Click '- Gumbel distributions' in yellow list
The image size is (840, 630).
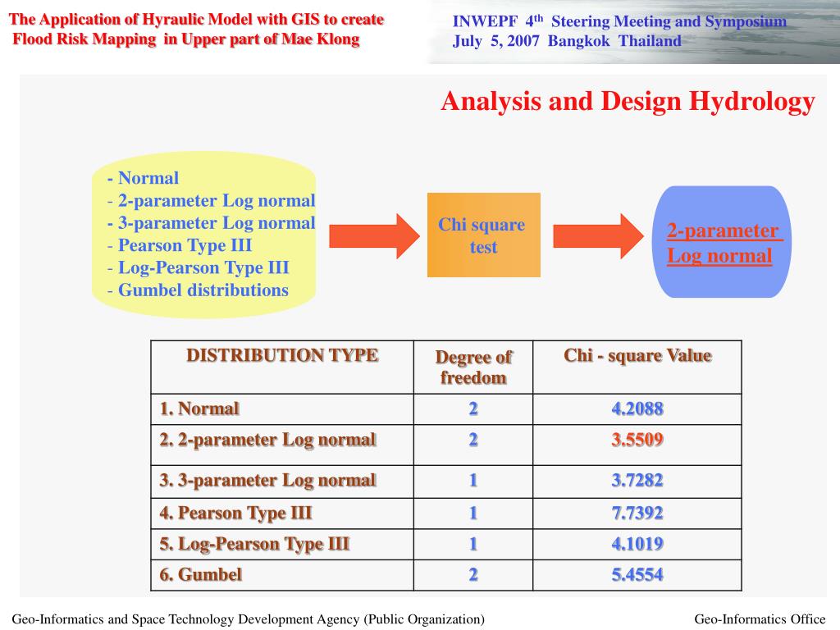[198, 290]
